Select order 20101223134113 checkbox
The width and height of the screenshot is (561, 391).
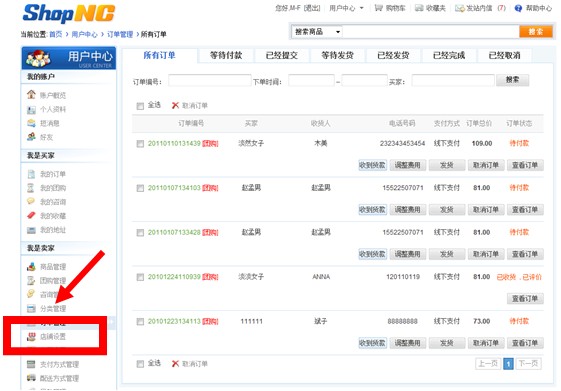coord(140,322)
